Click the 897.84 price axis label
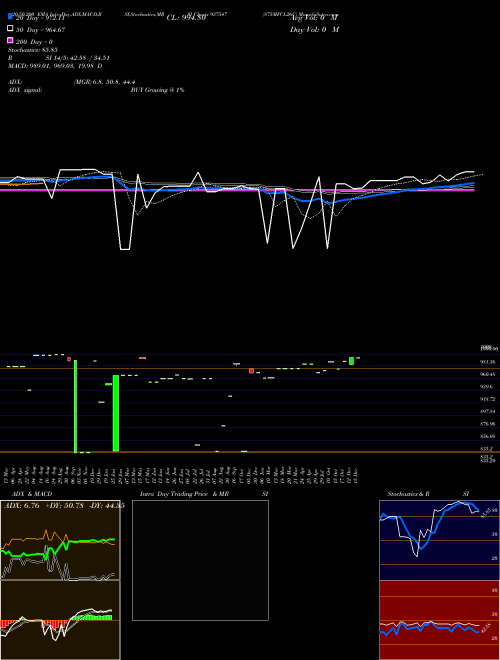The height and width of the screenshot is (660, 500). [x=487, y=411]
